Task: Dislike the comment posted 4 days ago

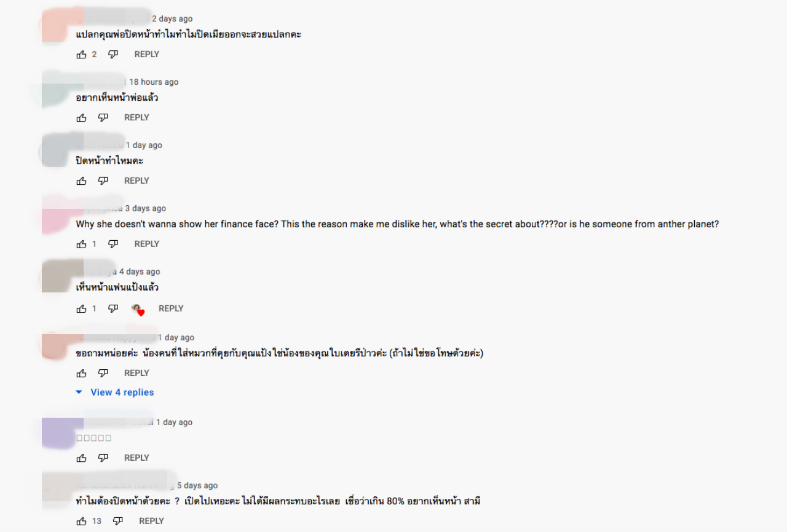Action: (113, 309)
